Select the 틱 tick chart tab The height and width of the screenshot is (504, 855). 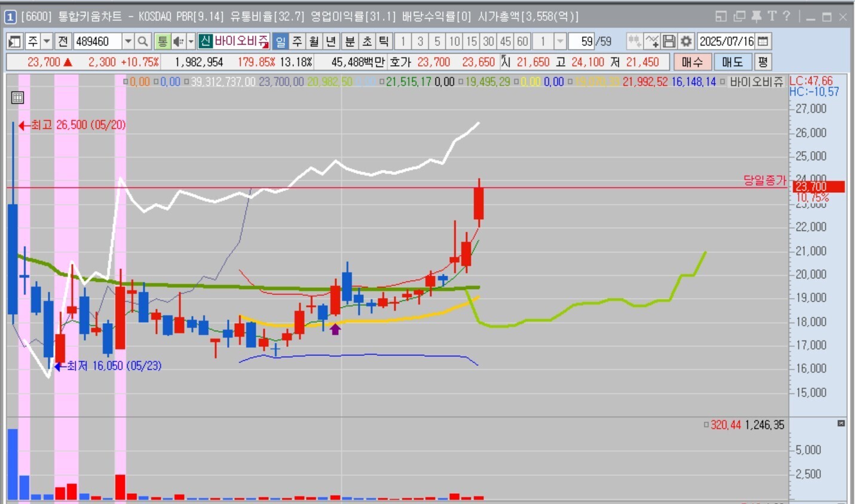coord(384,41)
